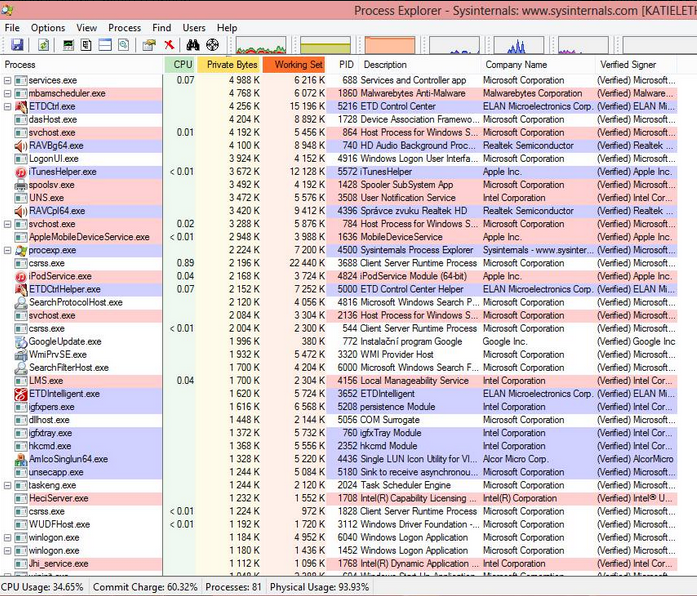The image size is (697, 596).
Task: Select the LogonUI.exe process row
Action: click(x=339, y=159)
